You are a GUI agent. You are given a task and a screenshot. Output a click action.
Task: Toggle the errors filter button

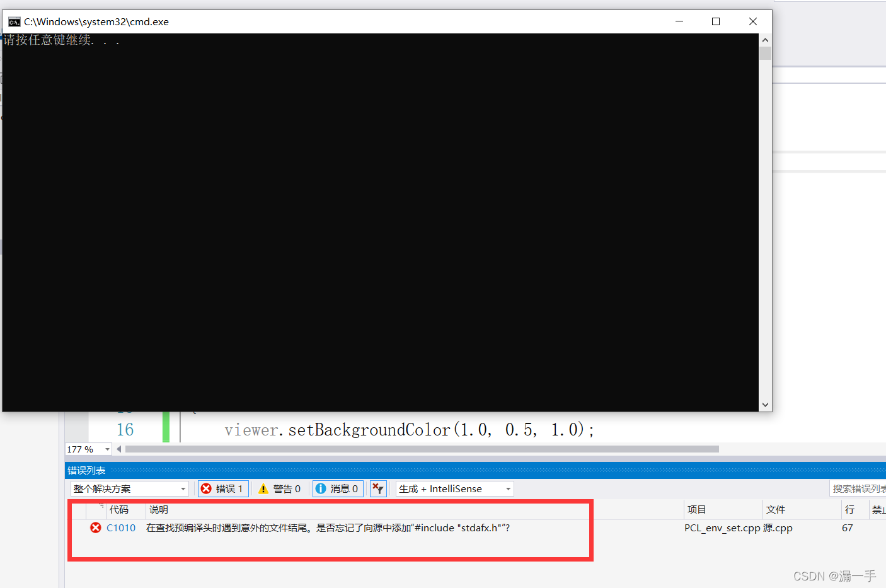(x=223, y=488)
